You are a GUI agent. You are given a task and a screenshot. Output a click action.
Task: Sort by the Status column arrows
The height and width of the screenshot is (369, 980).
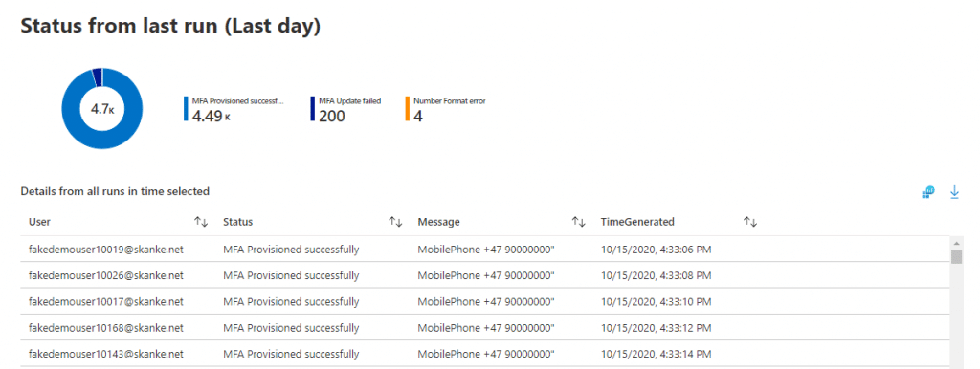coord(395,222)
